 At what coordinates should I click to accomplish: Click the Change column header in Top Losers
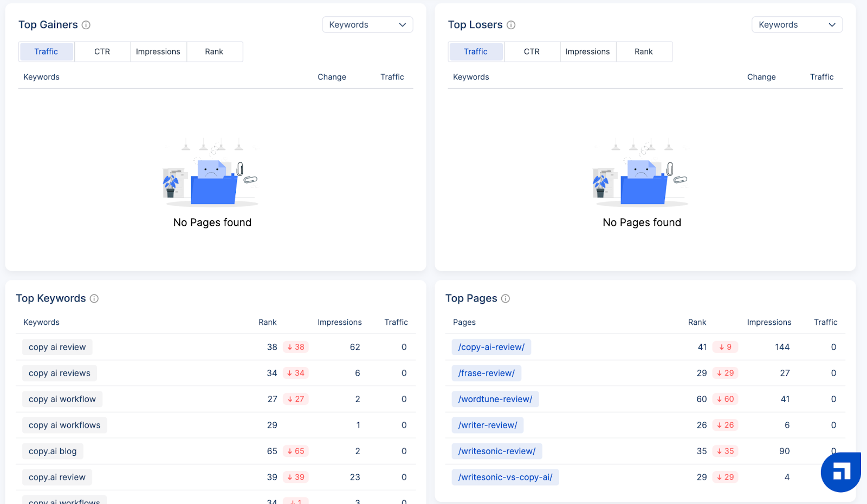pos(761,77)
